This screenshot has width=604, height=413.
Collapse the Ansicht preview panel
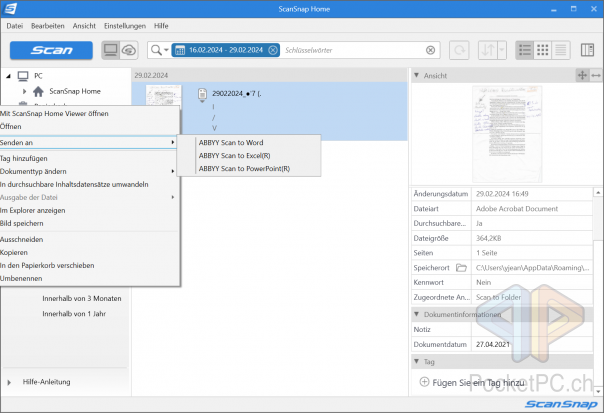point(416,76)
